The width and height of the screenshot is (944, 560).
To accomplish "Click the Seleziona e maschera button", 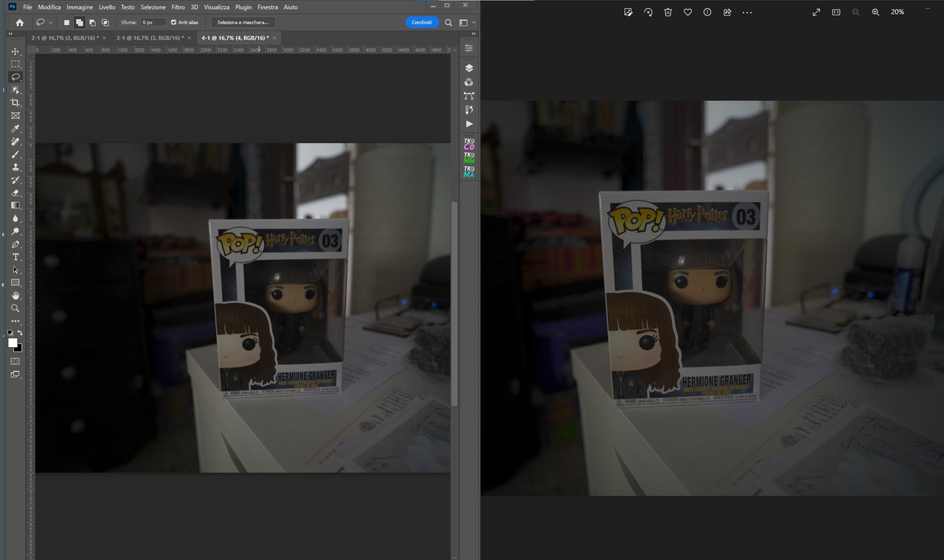I will tap(243, 23).
